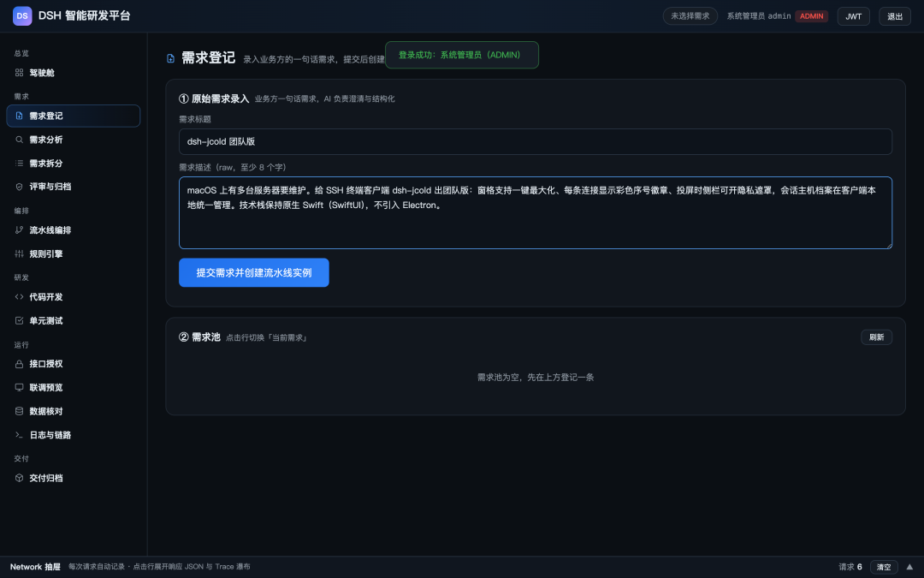
Task: Click the ② 需求池 heading
Action: coord(199,337)
